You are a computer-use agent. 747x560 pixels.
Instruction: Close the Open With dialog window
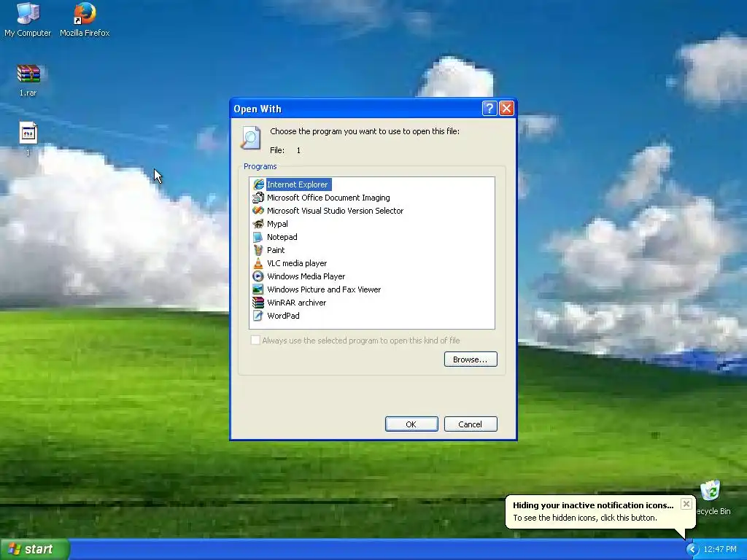506,109
